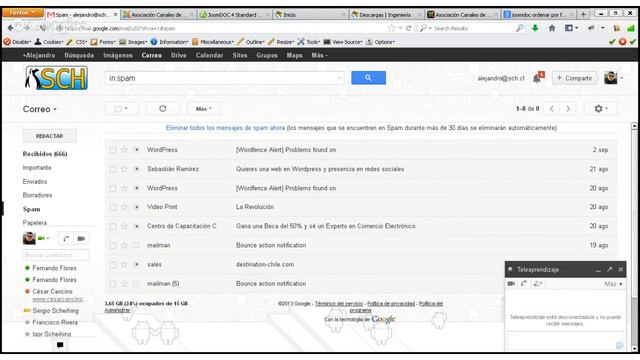Open the Más menu in Teleaprendizaje chat
The width and height of the screenshot is (640, 360).
613,284
